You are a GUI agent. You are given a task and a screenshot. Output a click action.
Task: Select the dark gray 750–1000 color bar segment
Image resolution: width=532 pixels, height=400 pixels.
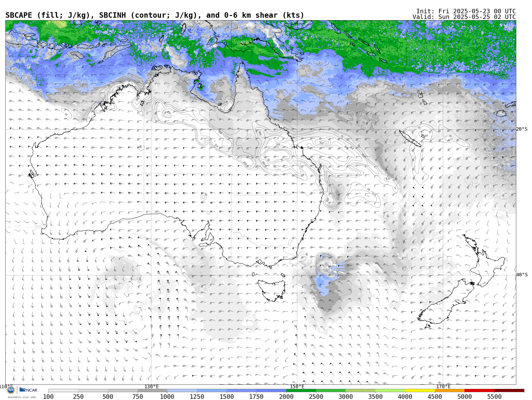pos(152,391)
